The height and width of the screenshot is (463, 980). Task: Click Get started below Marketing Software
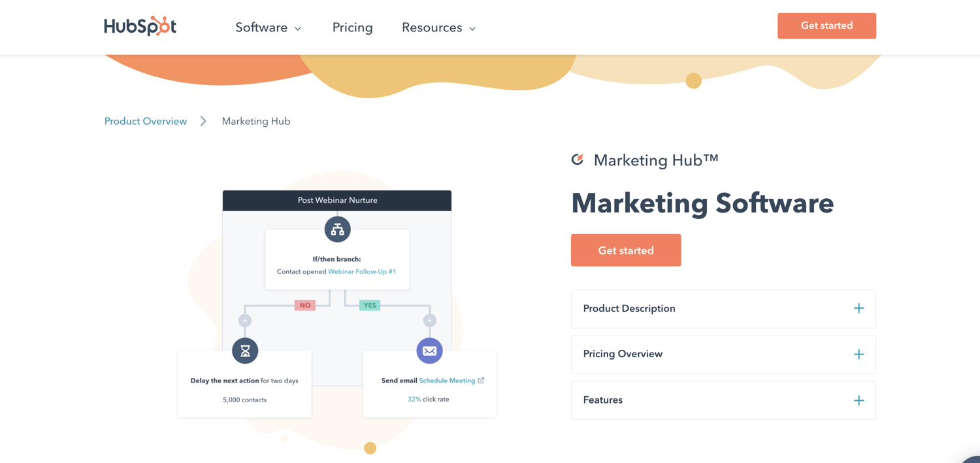click(x=626, y=250)
